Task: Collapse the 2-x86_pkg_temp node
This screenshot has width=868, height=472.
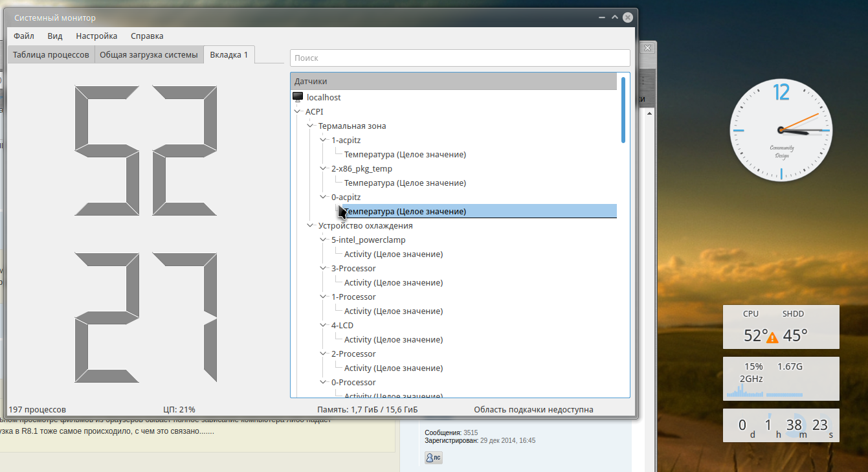Action: click(x=324, y=168)
